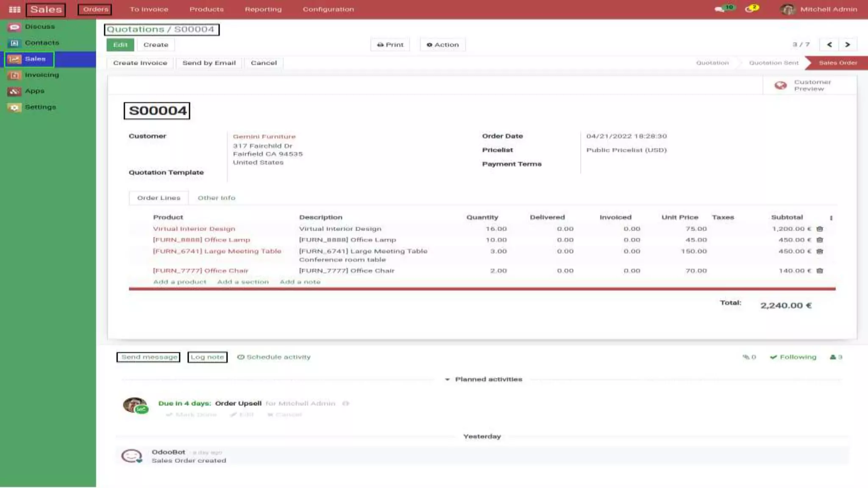
Task: Go to the previous record with the left arrow
Action: point(829,44)
